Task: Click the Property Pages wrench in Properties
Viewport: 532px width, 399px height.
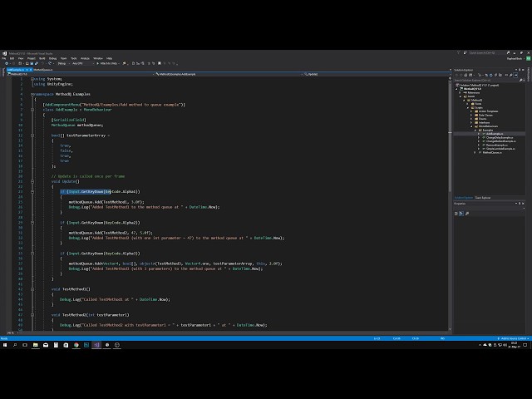Action: (x=467, y=214)
